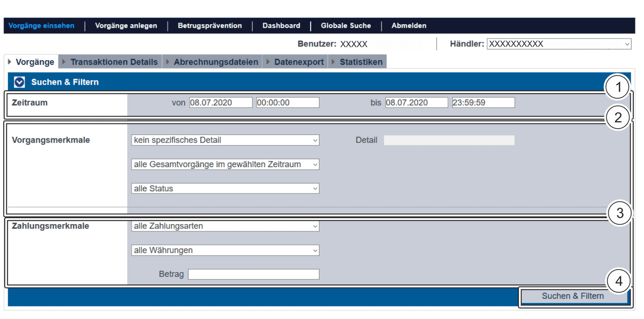
Task: Click the 'von' date input field
Action: point(221,102)
